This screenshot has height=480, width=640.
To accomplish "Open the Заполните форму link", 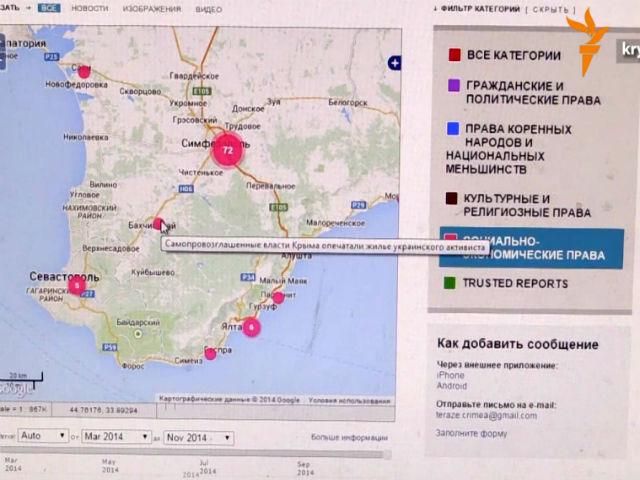I will tap(471, 433).
